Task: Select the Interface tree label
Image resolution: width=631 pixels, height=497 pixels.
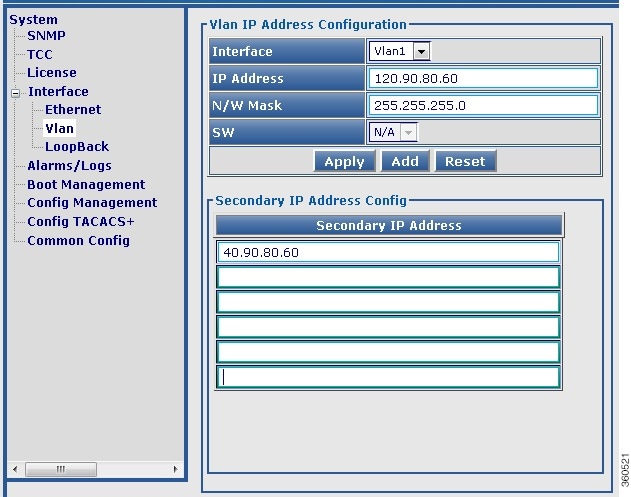Action: point(58,91)
